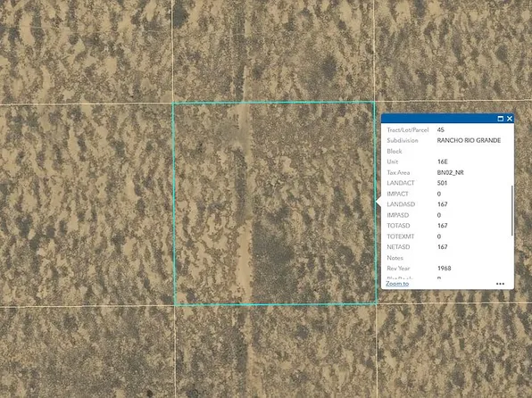Close the parcel info popup
Viewport: 532px width, 398px height.
(x=510, y=119)
